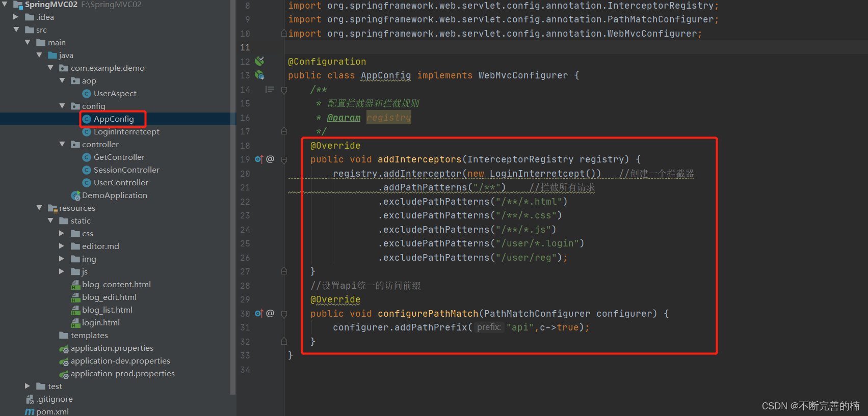The width and height of the screenshot is (868, 416).
Task: Open blog_content.html file
Action: coord(116,284)
